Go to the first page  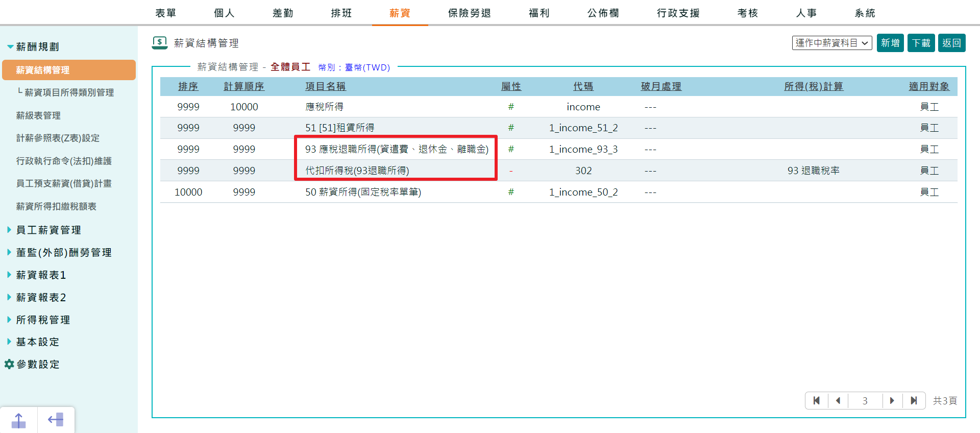point(817,401)
